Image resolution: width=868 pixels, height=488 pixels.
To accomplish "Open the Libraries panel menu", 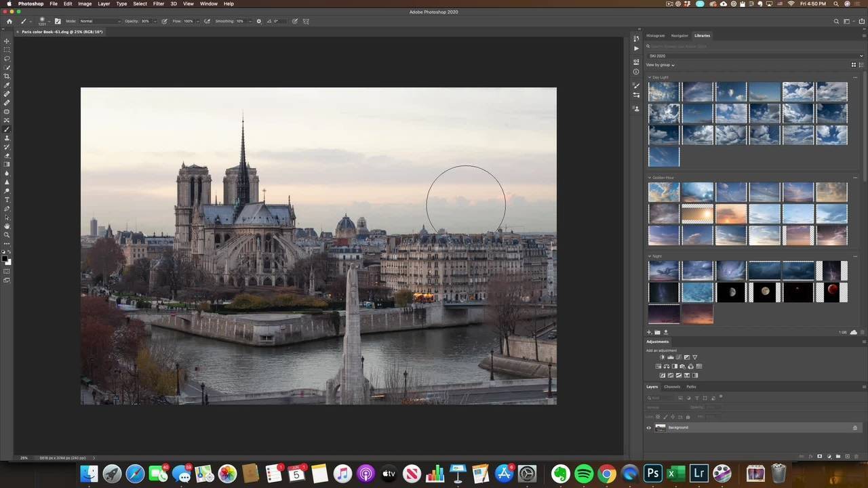I will tap(863, 35).
